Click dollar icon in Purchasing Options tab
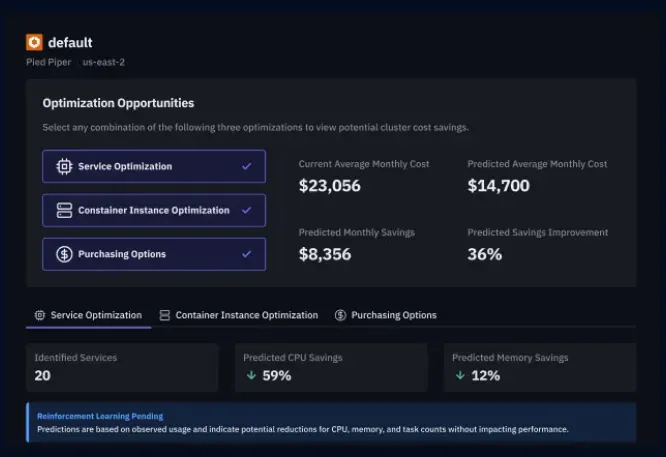The width and height of the screenshot is (666, 457). pyautogui.click(x=340, y=315)
